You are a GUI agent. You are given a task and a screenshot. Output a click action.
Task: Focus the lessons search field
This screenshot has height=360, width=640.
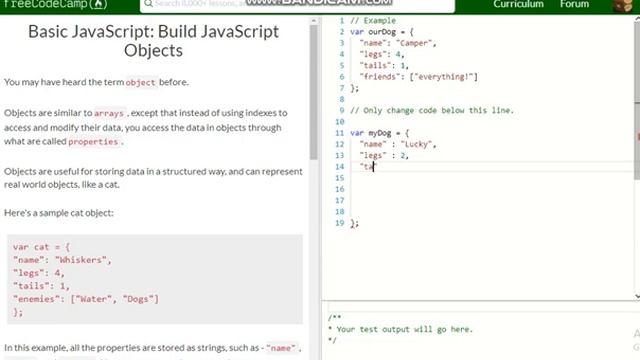tap(297, 5)
